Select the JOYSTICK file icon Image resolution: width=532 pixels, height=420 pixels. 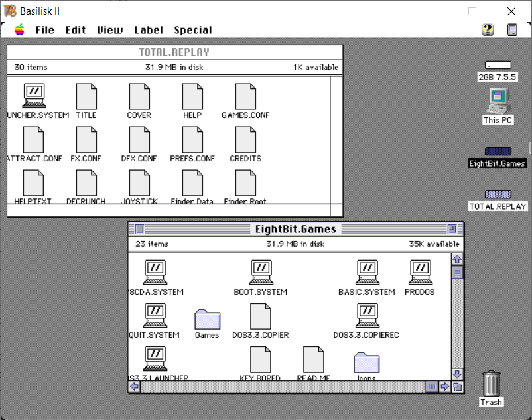click(x=139, y=182)
